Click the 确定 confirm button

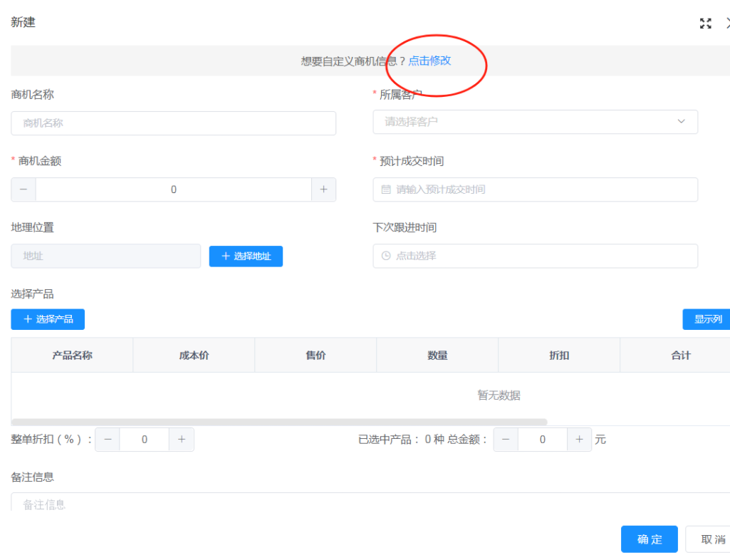click(x=649, y=539)
